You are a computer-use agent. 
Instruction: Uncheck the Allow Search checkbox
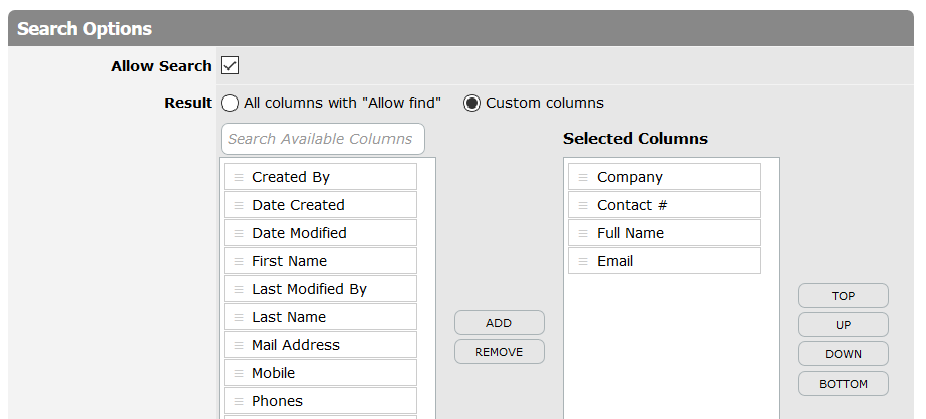pos(230,66)
